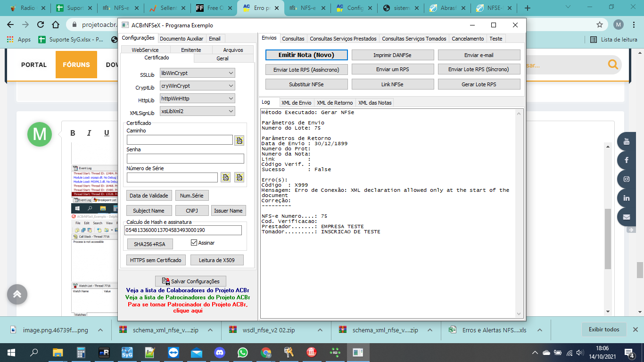Expand the HttpLib dropdown
The height and width of the screenshot is (362, 644).
(231, 99)
